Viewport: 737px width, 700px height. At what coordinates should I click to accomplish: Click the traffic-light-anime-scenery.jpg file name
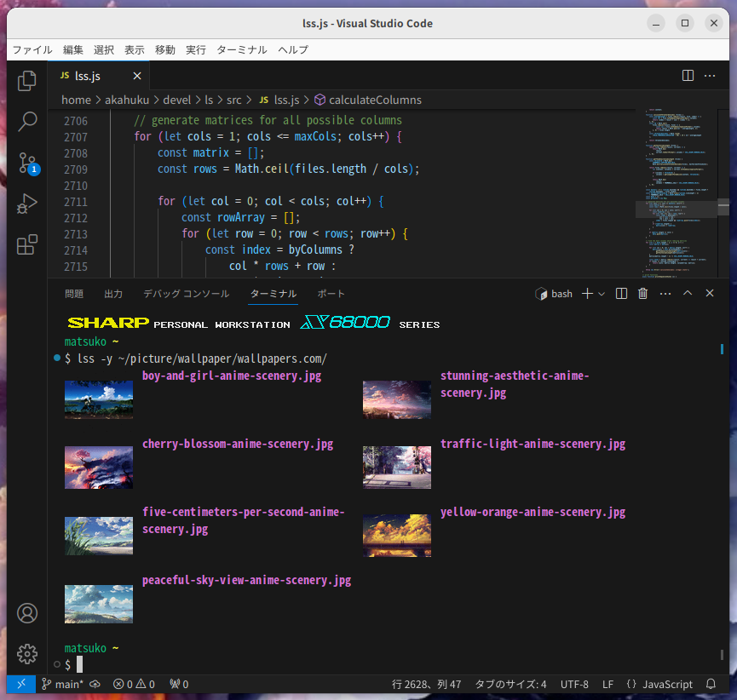(x=533, y=444)
